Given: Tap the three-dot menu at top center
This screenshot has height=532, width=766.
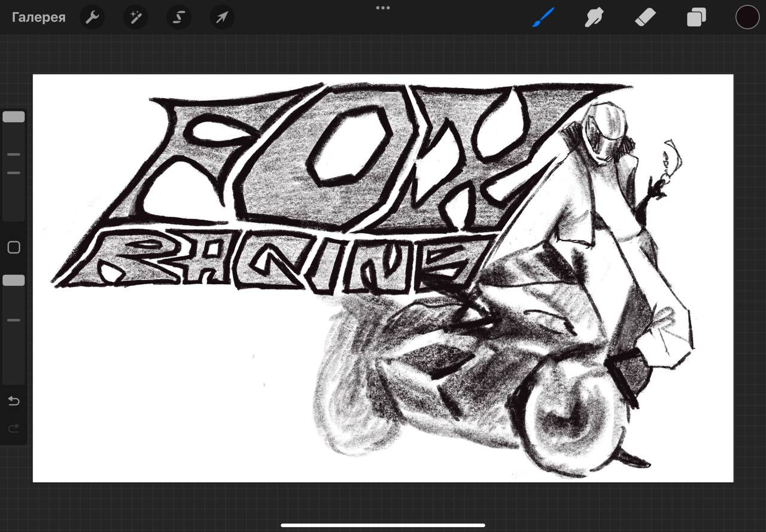Looking at the screenshot, I should (383, 8).
